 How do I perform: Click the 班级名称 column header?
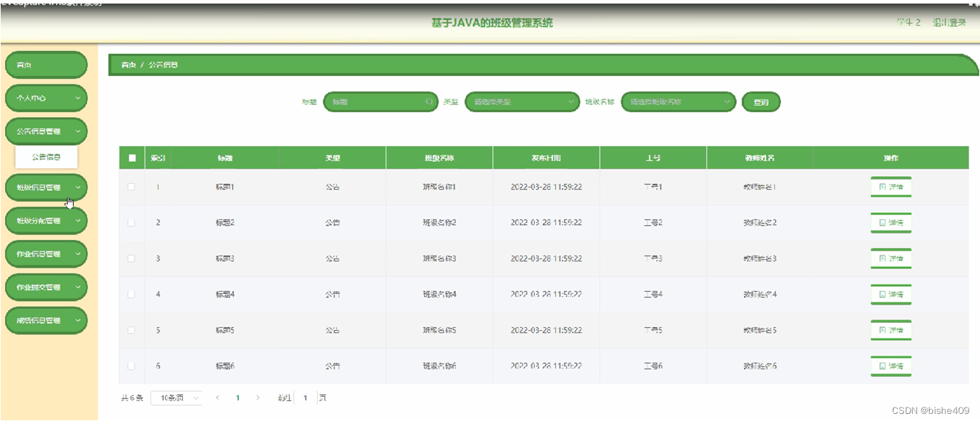(x=440, y=158)
